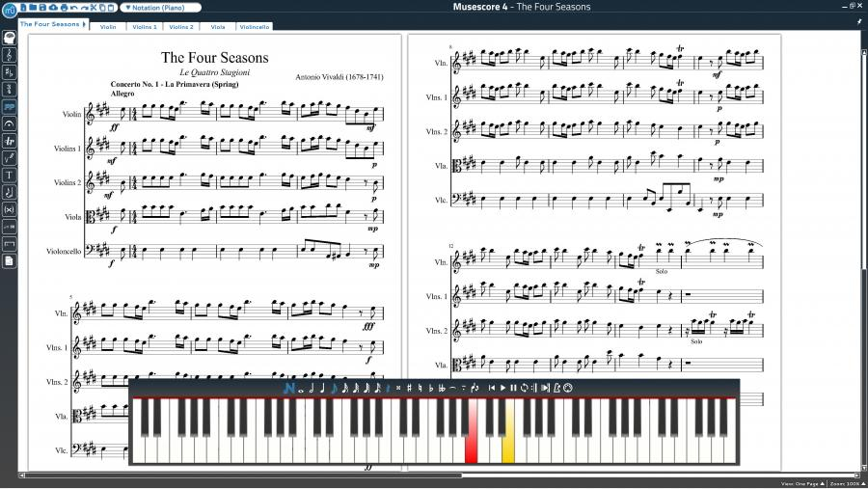Open the grace notes palette
This screenshot has width=868, height=489.
[10, 192]
